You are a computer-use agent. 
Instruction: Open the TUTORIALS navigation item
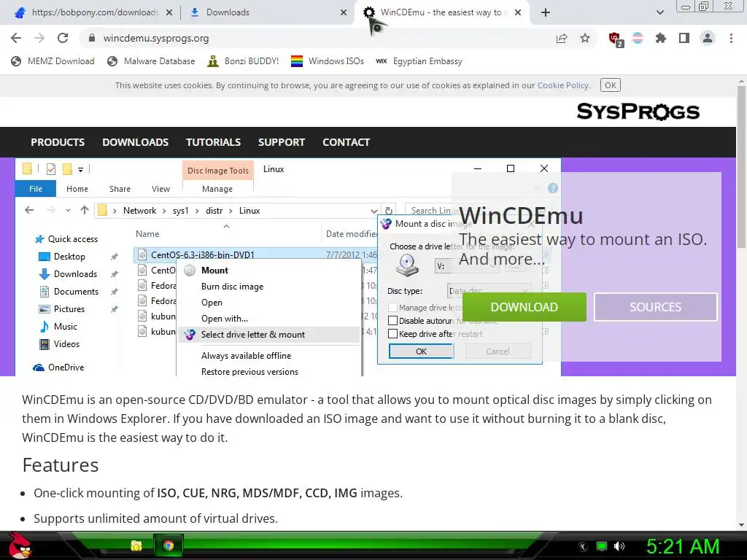click(x=213, y=142)
